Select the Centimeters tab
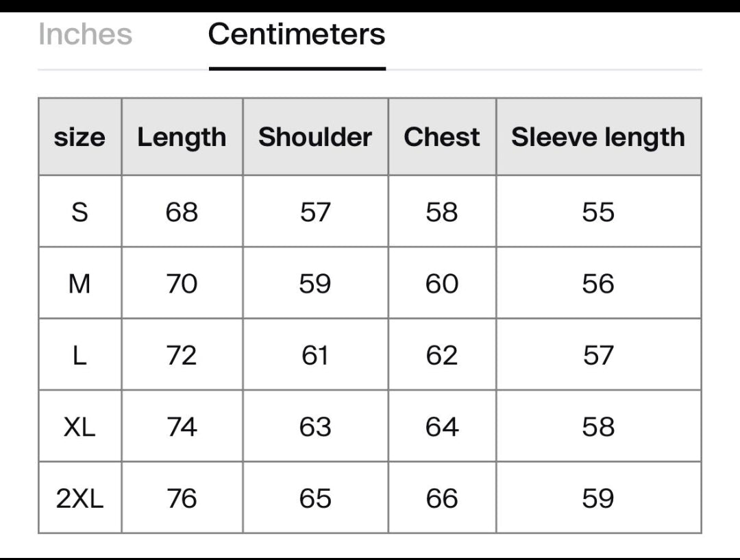Screen dimensions: 740x560 point(297,34)
